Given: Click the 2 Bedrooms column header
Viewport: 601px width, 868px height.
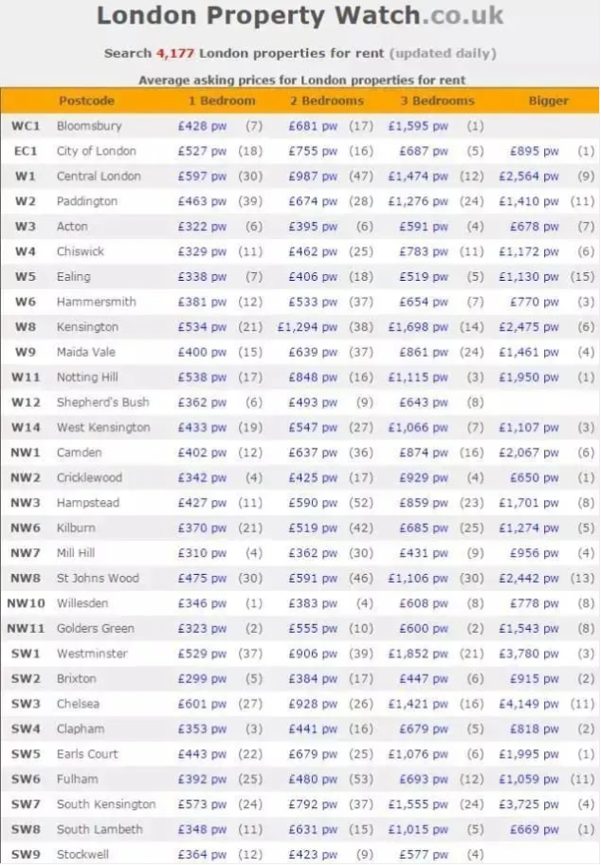Looking at the screenshot, I should [x=327, y=101].
